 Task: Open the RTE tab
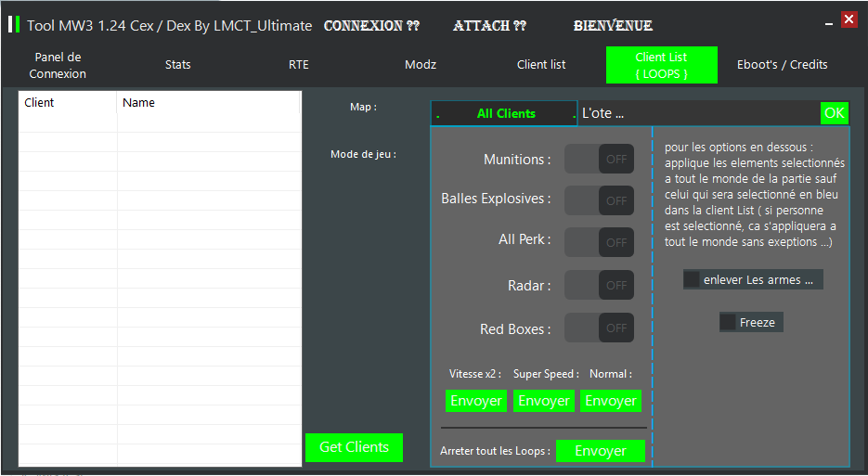(x=298, y=65)
